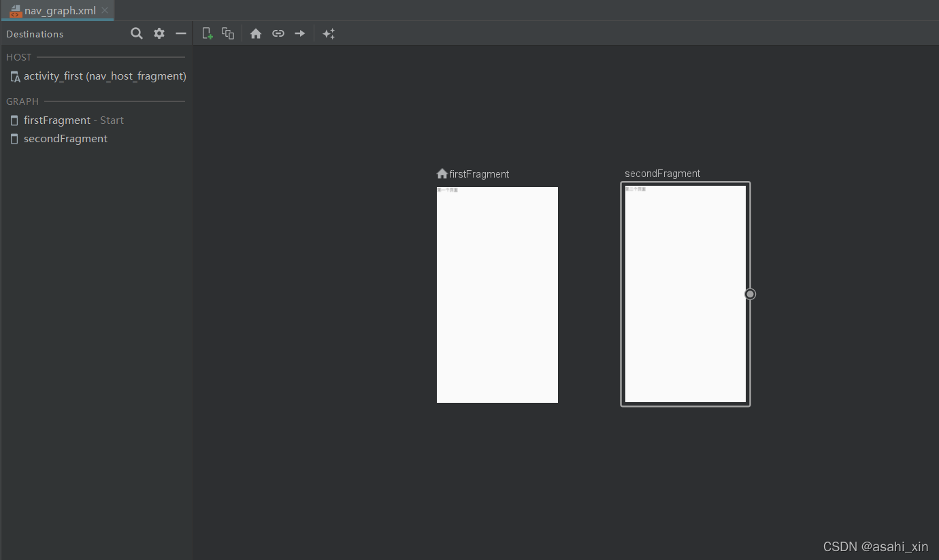Select firstFragment - Start in graph list
Image resolution: width=939 pixels, height=560 pixels.
tap(97, 120)
